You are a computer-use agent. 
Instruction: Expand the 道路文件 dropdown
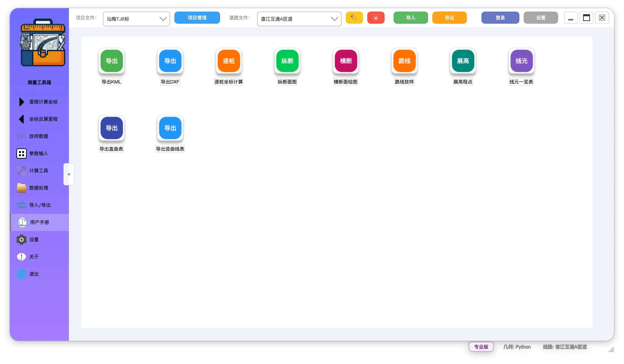point(299,19)
